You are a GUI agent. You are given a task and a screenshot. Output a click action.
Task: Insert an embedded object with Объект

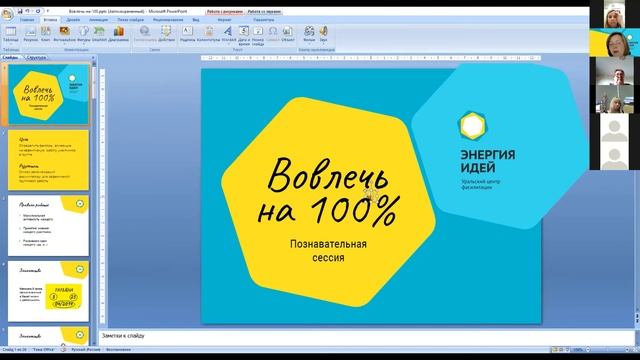[288, 34]
